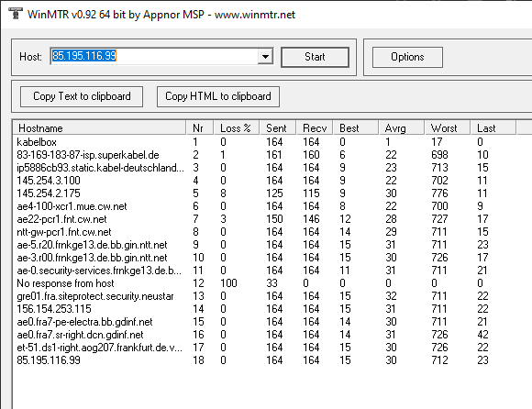
Task: Select the 156.154.253.115 row
Action: [x=266, y=309]
